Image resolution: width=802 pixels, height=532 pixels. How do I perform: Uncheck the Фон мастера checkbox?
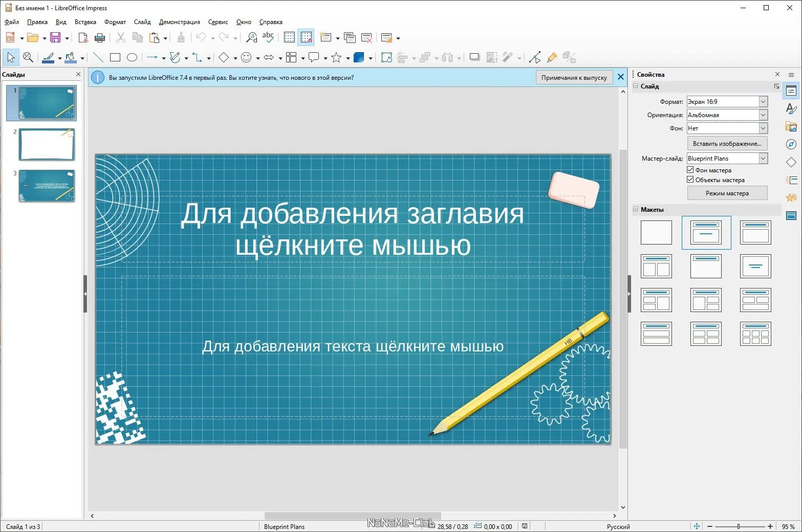pos(690,170)
